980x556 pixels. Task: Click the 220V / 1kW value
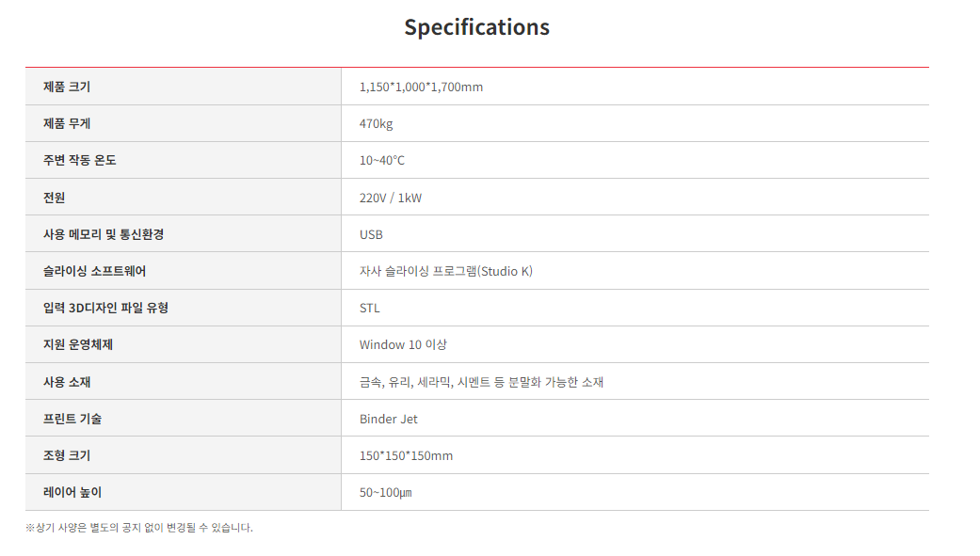(x=391, y=198)
